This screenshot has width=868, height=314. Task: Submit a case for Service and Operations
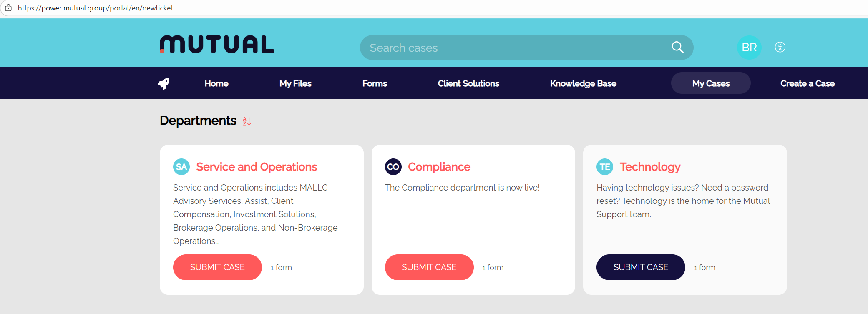217,267
